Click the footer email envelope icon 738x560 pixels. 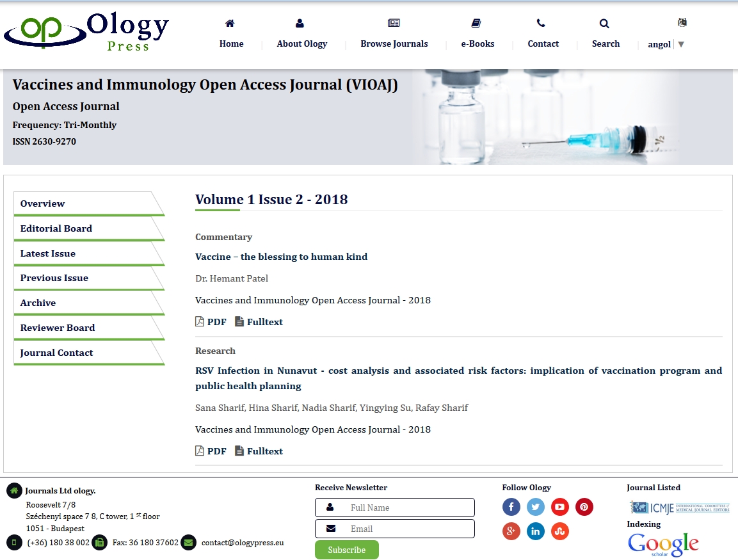(x=188, y=543)
